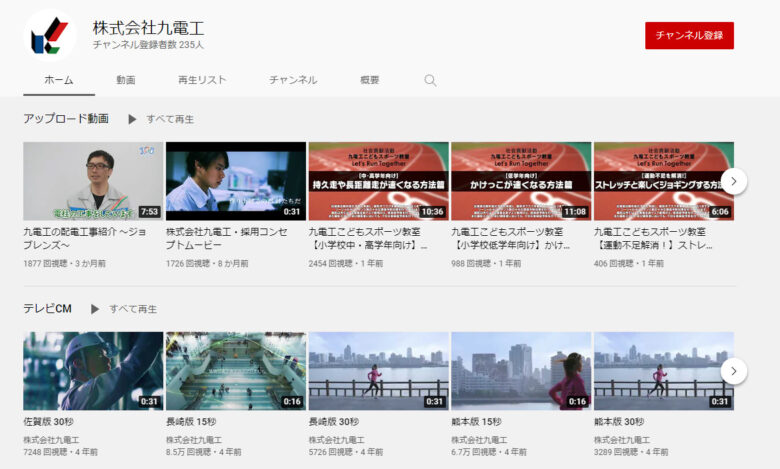This screenshot has height=469, width=780.
Task: Click view count 2454 回視聴・1 年前
Action: point(346,264)
